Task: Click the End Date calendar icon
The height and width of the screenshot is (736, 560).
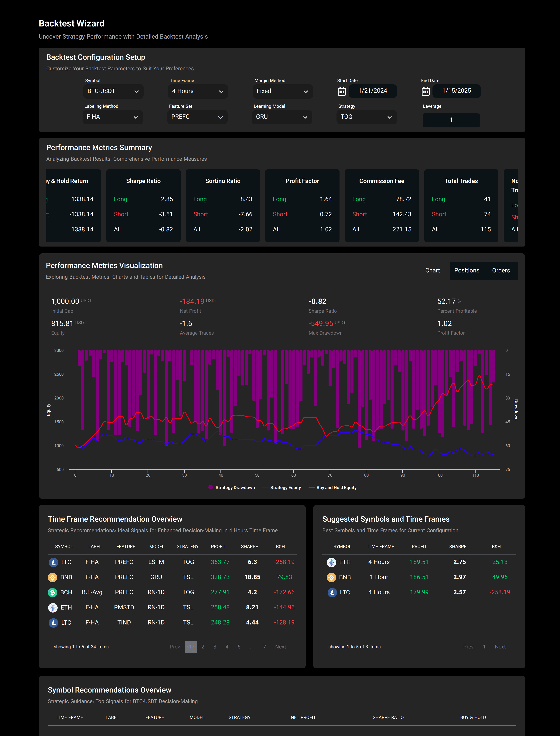Action: click(425, 91)
